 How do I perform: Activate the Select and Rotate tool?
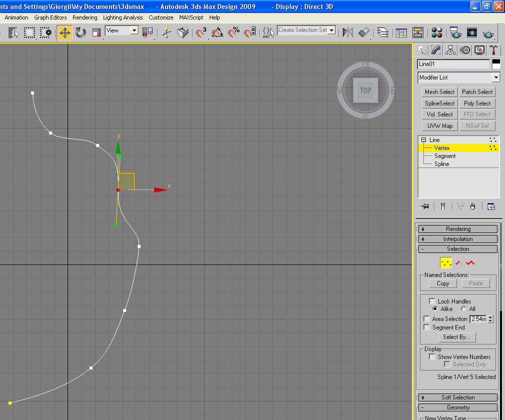[x=81, y=33]
